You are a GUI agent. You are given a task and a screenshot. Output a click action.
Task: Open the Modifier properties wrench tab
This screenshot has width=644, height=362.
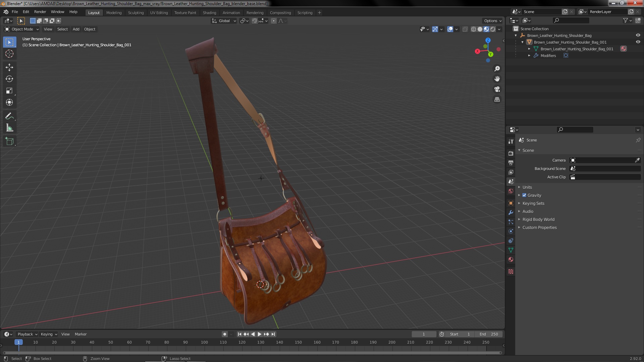tap(511, 213)
